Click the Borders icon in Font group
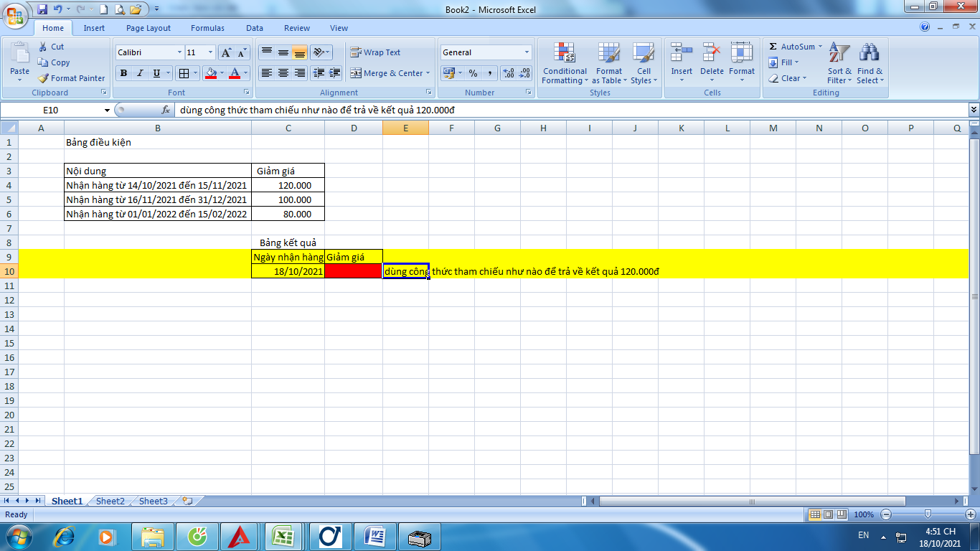The height and width of the screenshot is (551, 980). point(184,73)
